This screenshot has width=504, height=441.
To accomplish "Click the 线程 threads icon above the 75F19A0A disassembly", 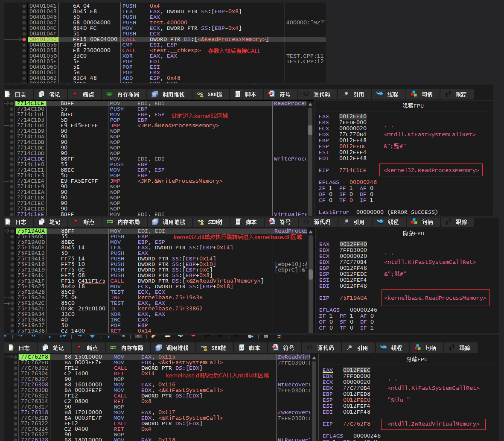I will coord(380,222).
